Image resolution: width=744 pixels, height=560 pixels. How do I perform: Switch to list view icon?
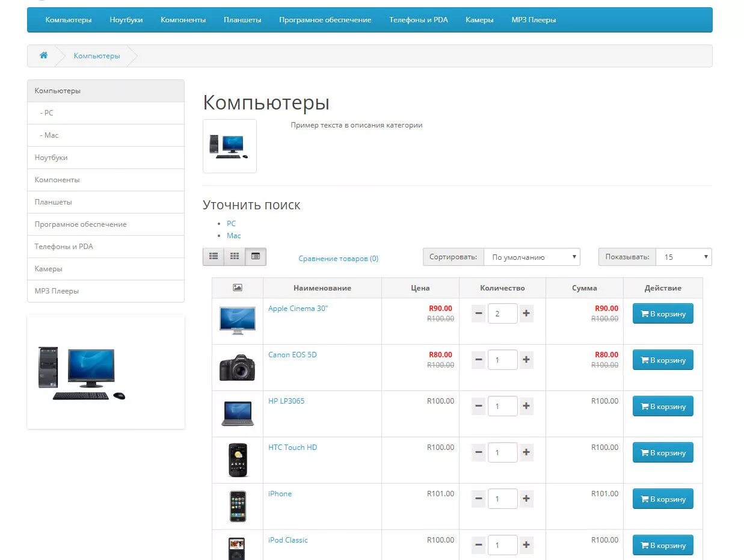(x=214, y=256)
